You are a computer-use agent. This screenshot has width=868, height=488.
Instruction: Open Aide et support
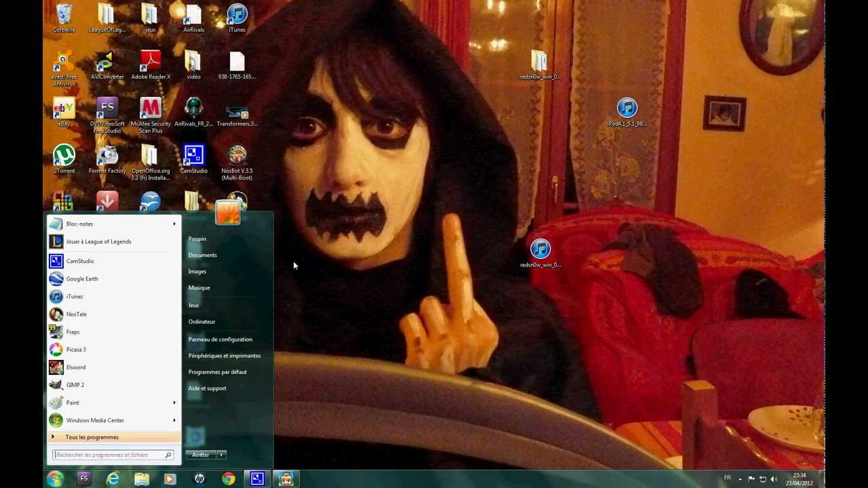click(x=208, y=388)
